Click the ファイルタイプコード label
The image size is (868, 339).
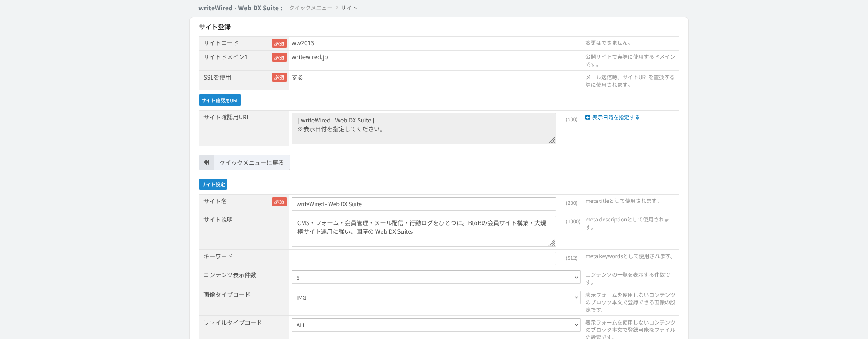click(x=232, y=323)
